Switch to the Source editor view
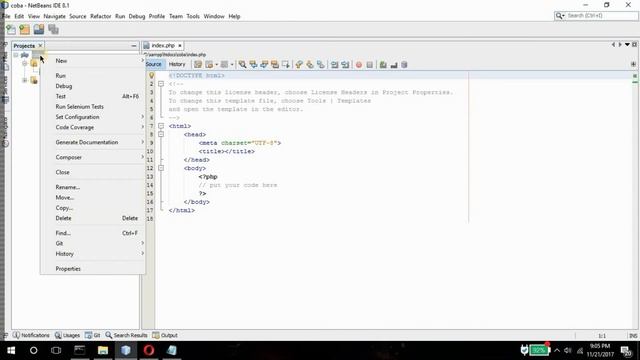Image resolution: width=640 pixels, height=360 pixels. [x=153, y=64]
